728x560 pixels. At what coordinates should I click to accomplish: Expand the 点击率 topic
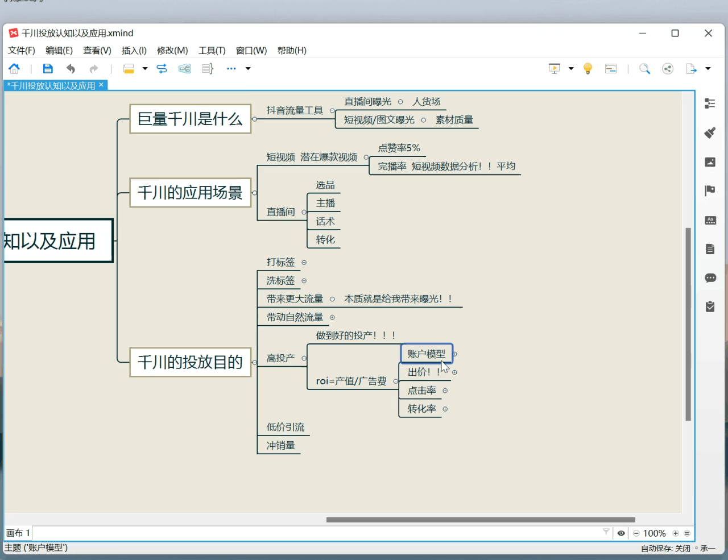445,391
